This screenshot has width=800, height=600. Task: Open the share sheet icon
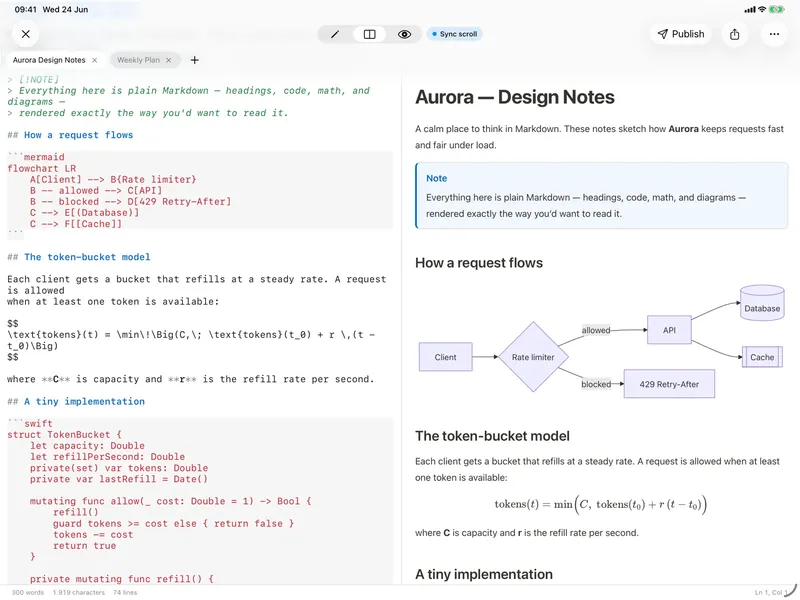tap(734, 34)
